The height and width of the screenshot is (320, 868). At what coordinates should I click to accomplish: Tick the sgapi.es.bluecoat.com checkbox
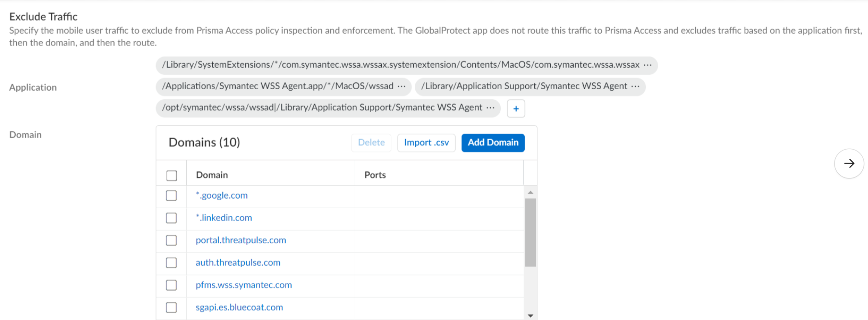pyautogui.click(x=171, y=308)
